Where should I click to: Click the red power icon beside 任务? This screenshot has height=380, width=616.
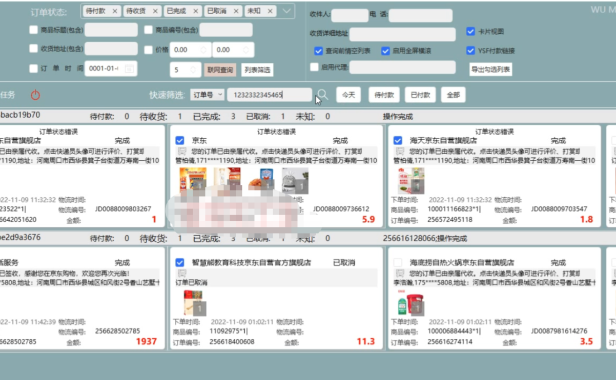click(35, 95)
